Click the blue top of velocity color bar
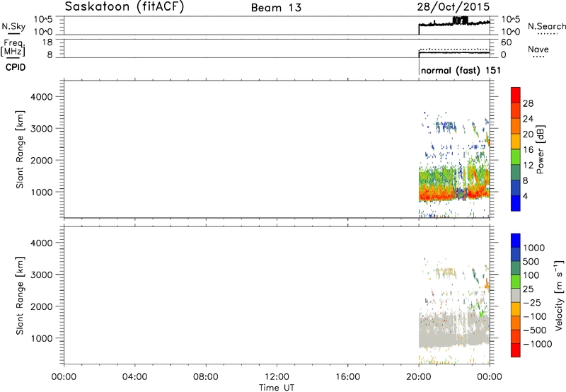566x392 pixels. pyautogui.click(x=516, y=240)
